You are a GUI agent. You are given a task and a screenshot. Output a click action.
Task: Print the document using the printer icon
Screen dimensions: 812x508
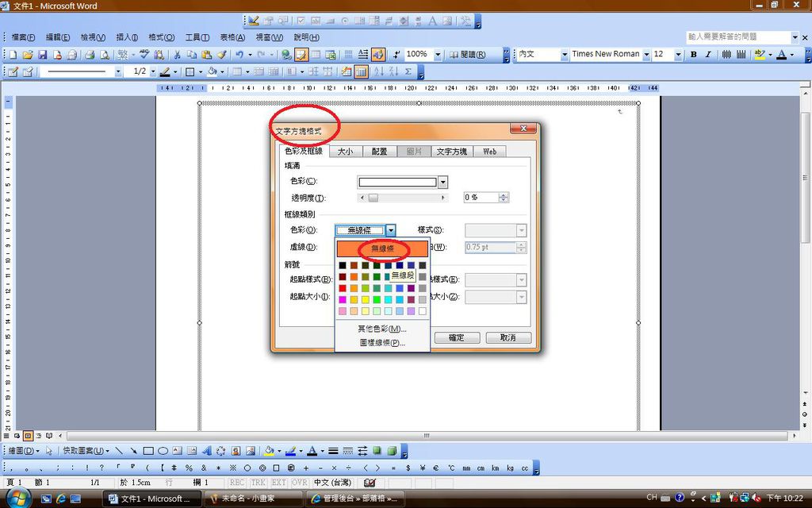(90, 55)
